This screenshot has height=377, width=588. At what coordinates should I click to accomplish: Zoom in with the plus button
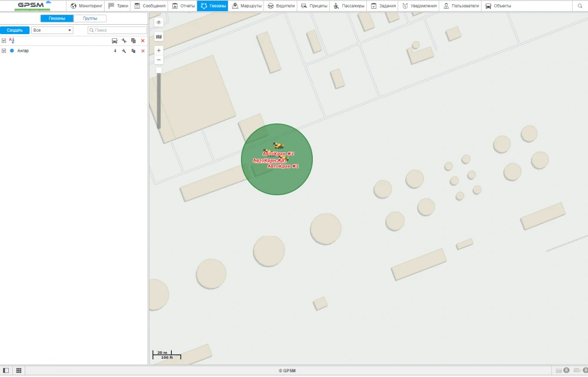click(159, 51)
